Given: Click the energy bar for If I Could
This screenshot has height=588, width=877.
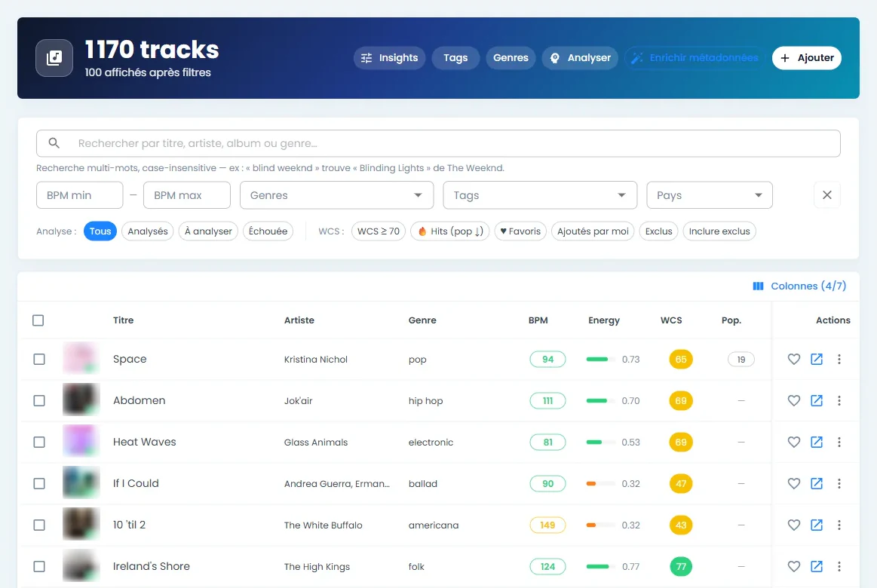Looking at the screenshot, I should [x=600, y=483].
